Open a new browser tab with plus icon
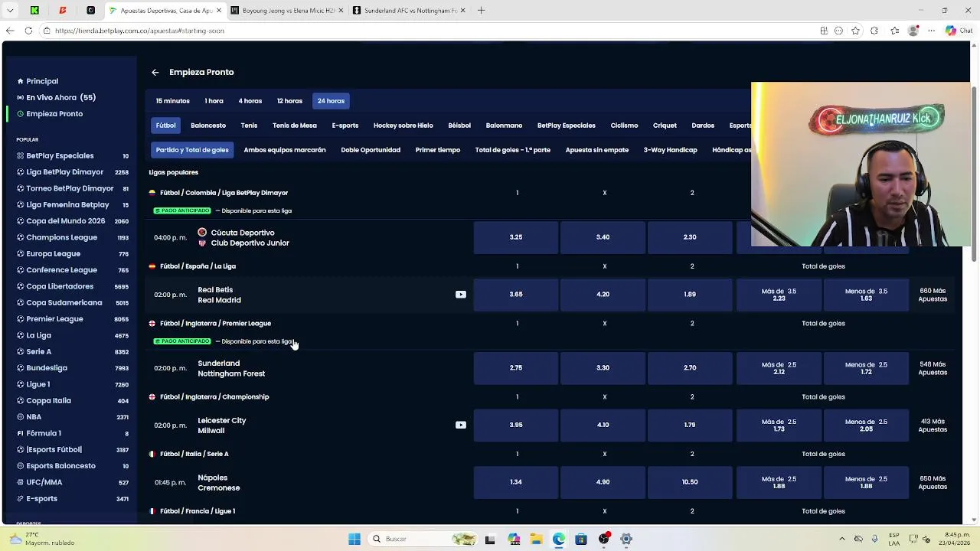Screen dimensions: 980x551 pyautogui.click(x=481, y=11)
